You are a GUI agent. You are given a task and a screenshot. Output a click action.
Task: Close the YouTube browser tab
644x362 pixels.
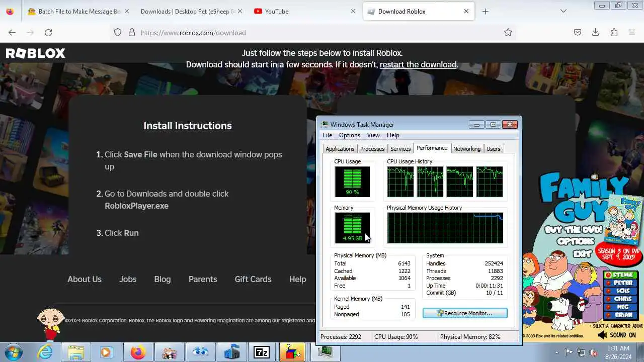click(x=353, y=11)
